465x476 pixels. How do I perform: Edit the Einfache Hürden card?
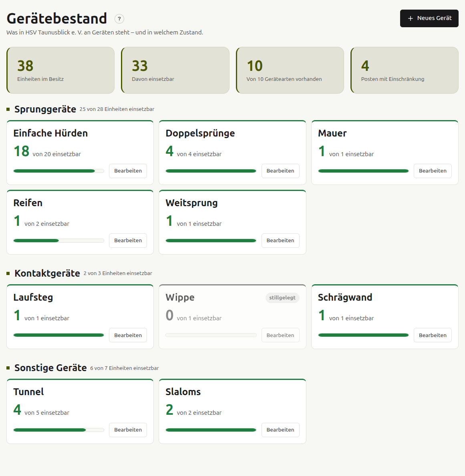pos(128,171)
